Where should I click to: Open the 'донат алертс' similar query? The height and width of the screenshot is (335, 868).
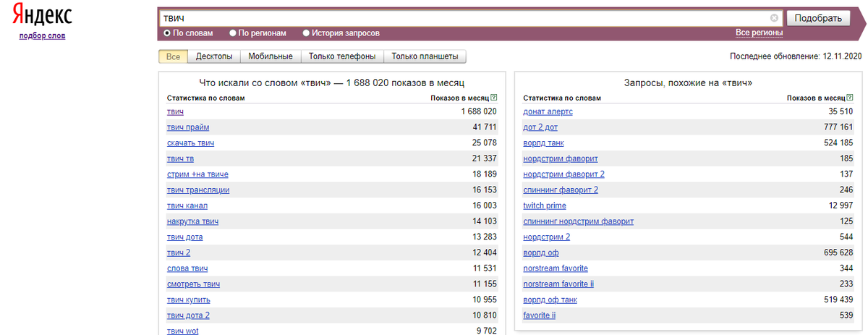pos(548,111)
